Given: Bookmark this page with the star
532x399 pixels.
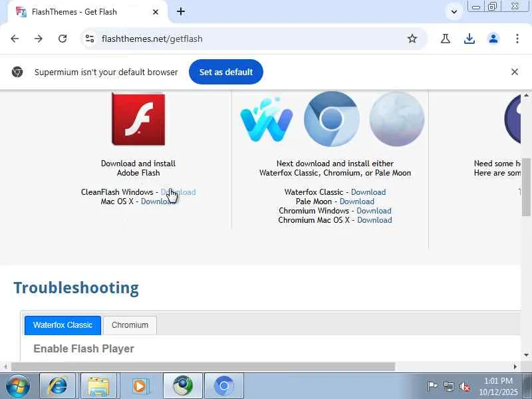Looking at the screenshot, I should pos(412,39).
